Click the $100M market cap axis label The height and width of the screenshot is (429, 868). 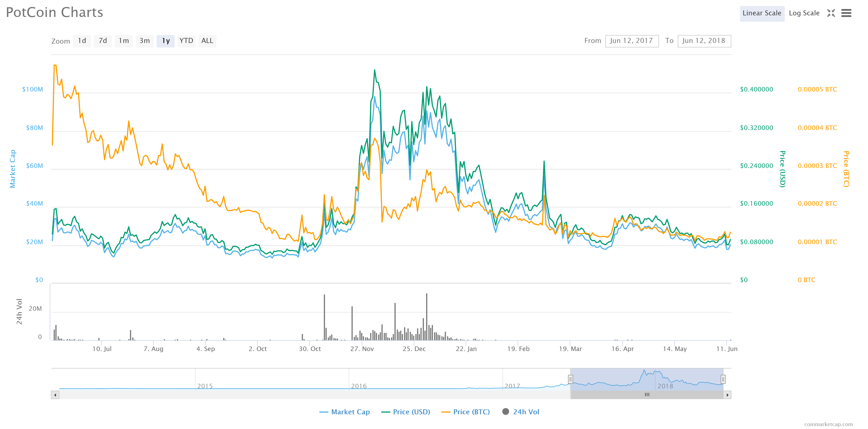[x=32, y=89]
